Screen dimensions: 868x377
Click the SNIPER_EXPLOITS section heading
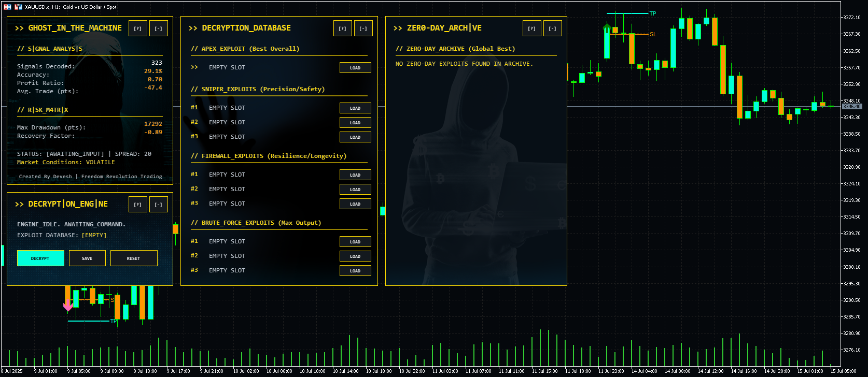(x=258, y=89)
